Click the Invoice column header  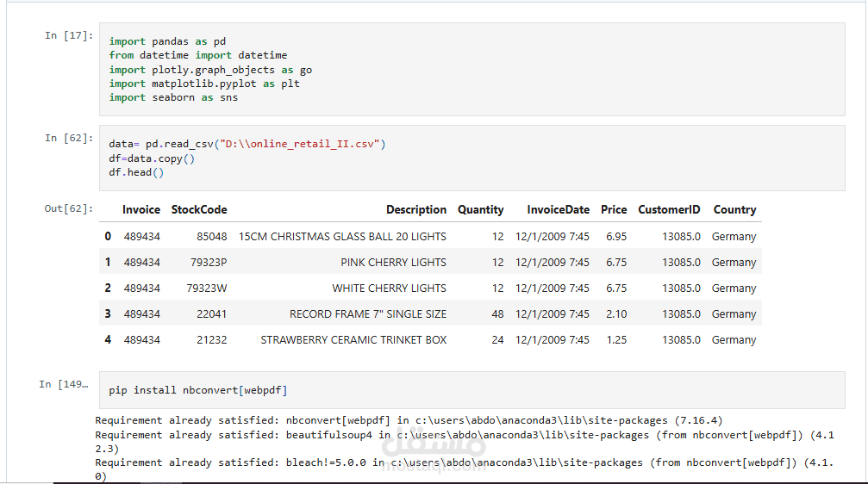coord(141,209)
